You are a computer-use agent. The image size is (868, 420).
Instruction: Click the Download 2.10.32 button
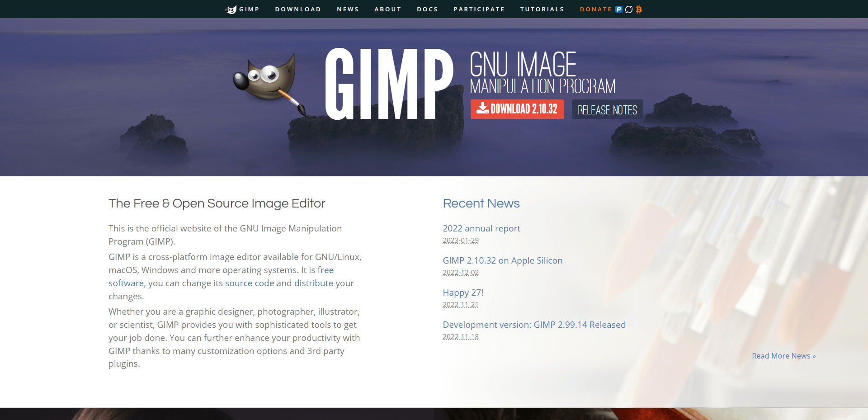click(x=517, y=109)
